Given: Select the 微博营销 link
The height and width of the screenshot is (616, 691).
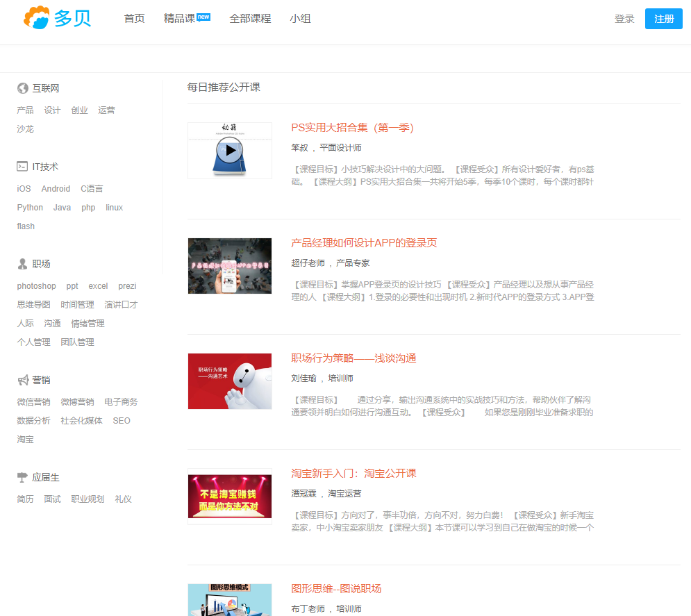Looking at the screenshot, I should [x=78, y=402].
